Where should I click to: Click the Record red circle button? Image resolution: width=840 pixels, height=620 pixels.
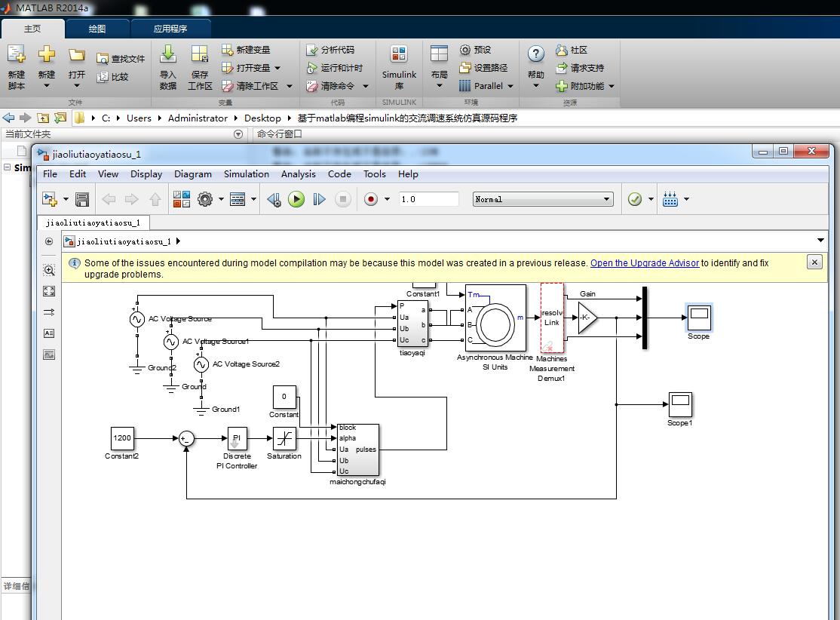click(371, 199)
